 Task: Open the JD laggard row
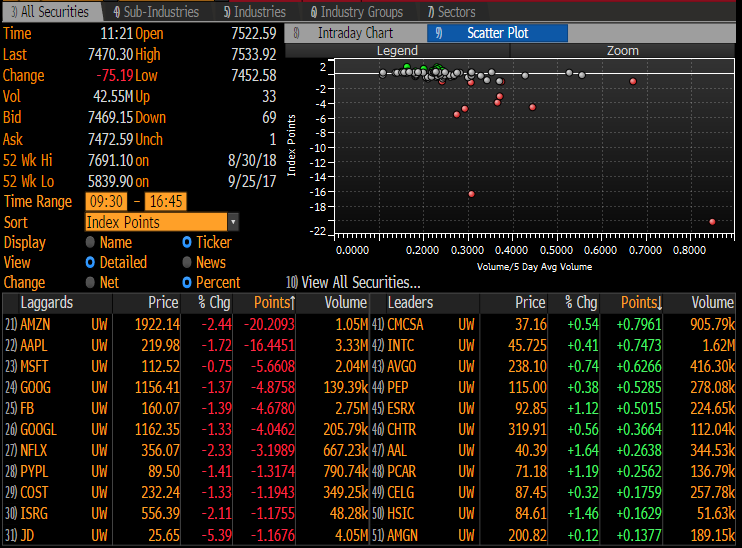pos(186,535)
